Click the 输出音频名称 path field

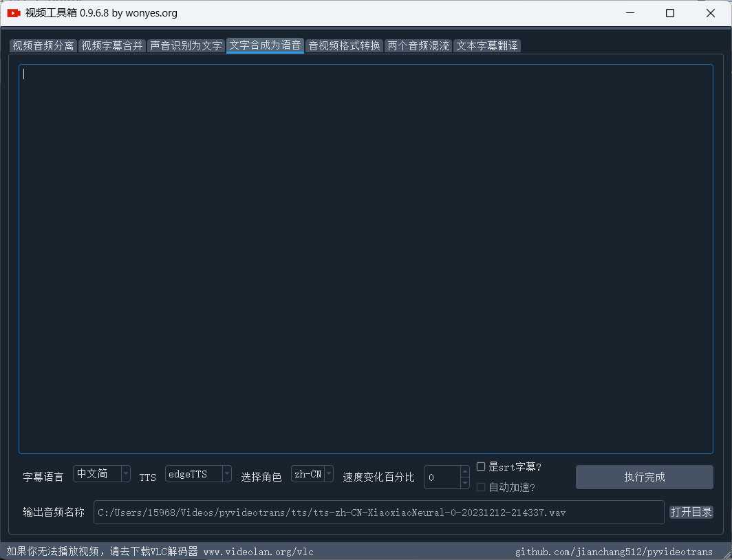coord(378,513)
